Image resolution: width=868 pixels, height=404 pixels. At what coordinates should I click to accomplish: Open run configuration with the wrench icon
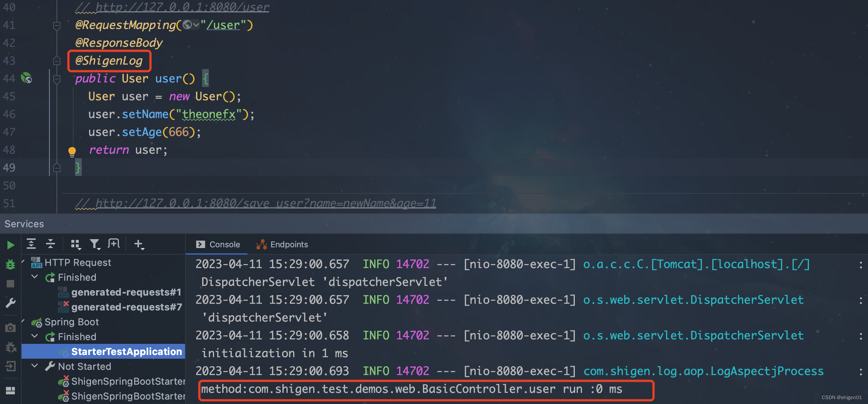(10, 303)
